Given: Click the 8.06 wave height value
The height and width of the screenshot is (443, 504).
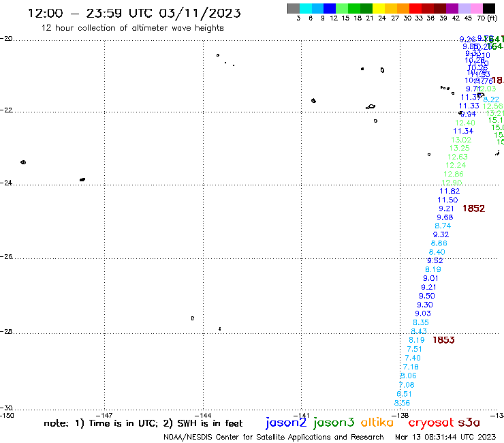Looking at the screenshot, I should coord(409,376).
